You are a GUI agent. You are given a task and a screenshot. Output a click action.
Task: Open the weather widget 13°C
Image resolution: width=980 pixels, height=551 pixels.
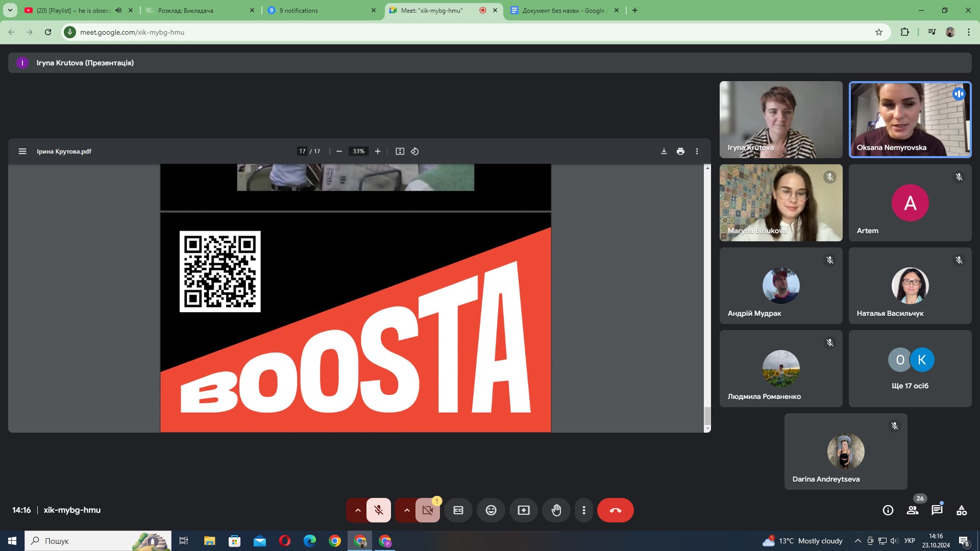(802, 541)
